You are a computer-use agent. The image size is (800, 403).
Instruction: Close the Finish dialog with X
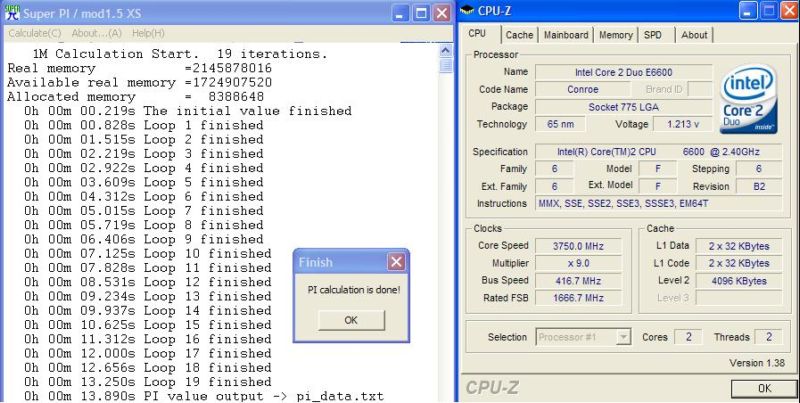click(396, 262)
